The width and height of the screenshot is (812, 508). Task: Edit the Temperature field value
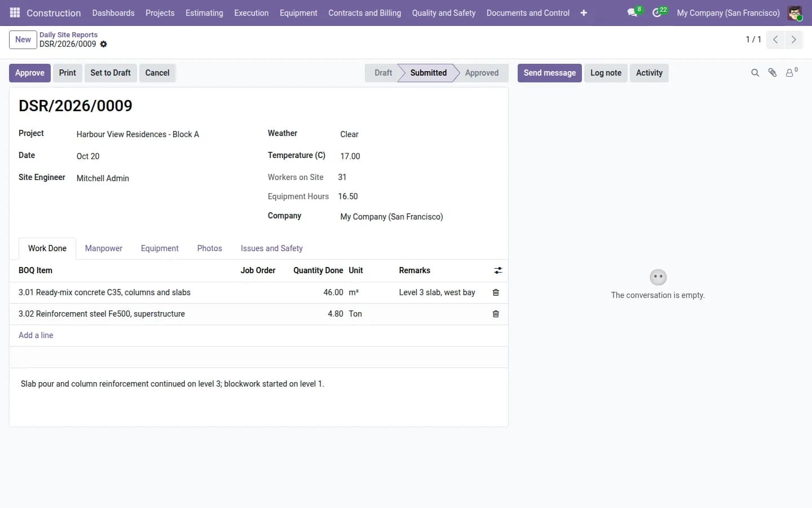point(418,156)
